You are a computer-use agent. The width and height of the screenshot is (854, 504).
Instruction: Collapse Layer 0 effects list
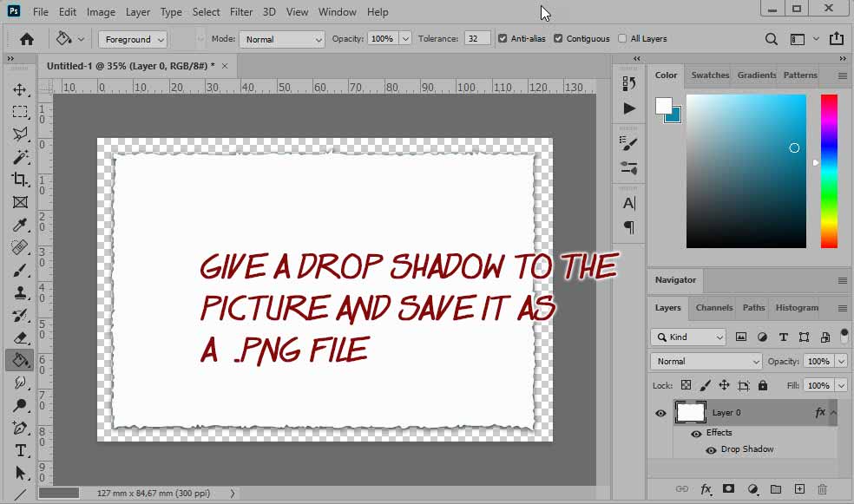click(x=833, y=413)
